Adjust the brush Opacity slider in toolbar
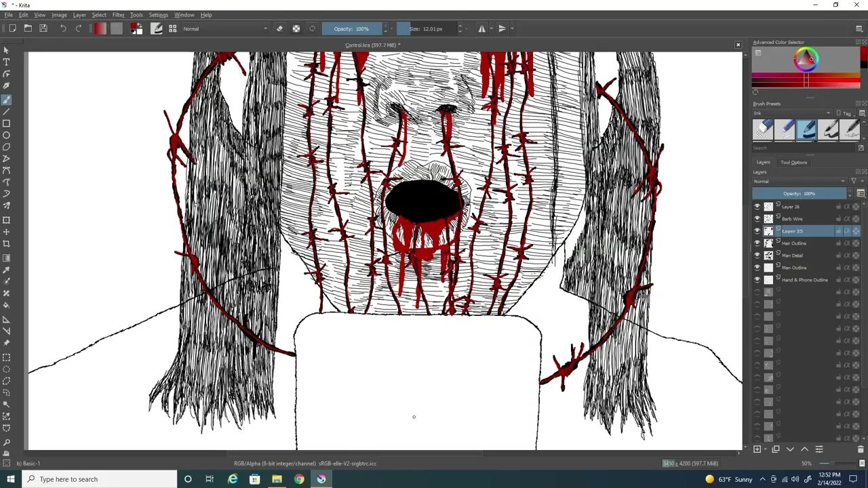 [x=352, y=28]
